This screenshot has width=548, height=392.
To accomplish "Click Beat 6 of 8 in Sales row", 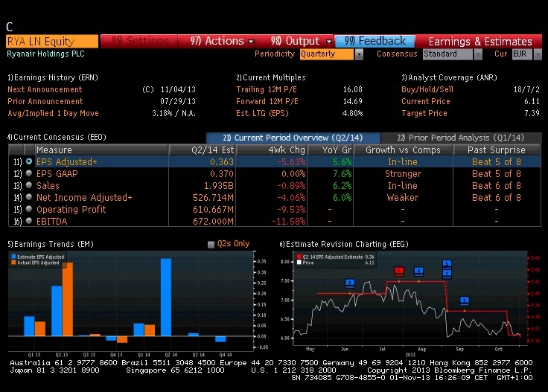I will coord(497,185).
